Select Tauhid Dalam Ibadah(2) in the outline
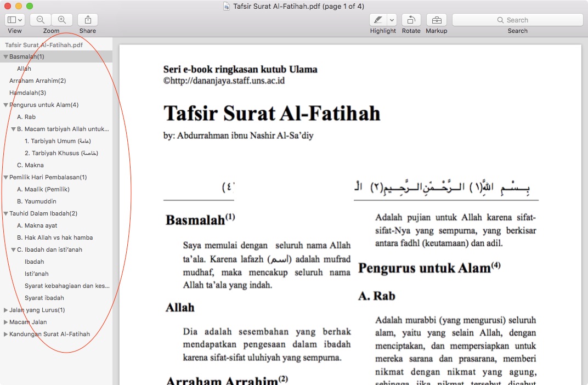 (x=43, y=213)
